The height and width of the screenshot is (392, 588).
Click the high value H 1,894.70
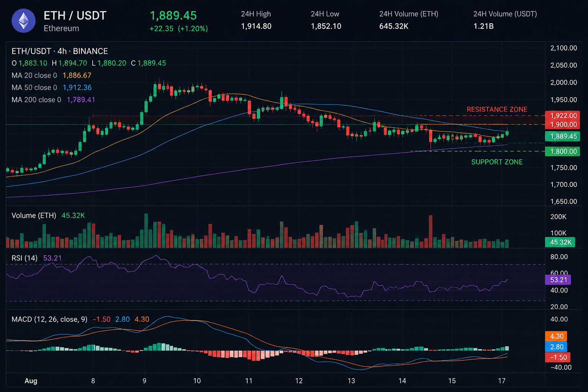coord(70,63)
